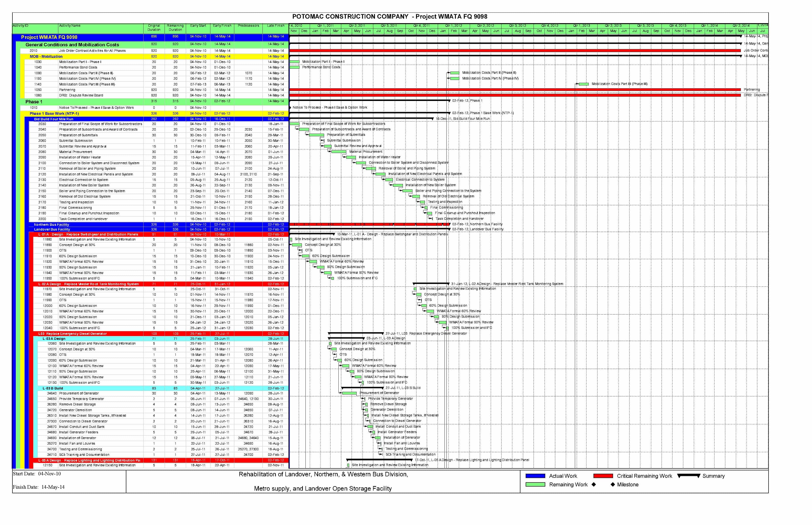Image resolution: width=812 pixels, height=525 pixels.
Task: Click the red Partnering Gantt bar
Action: click(515, 90)
